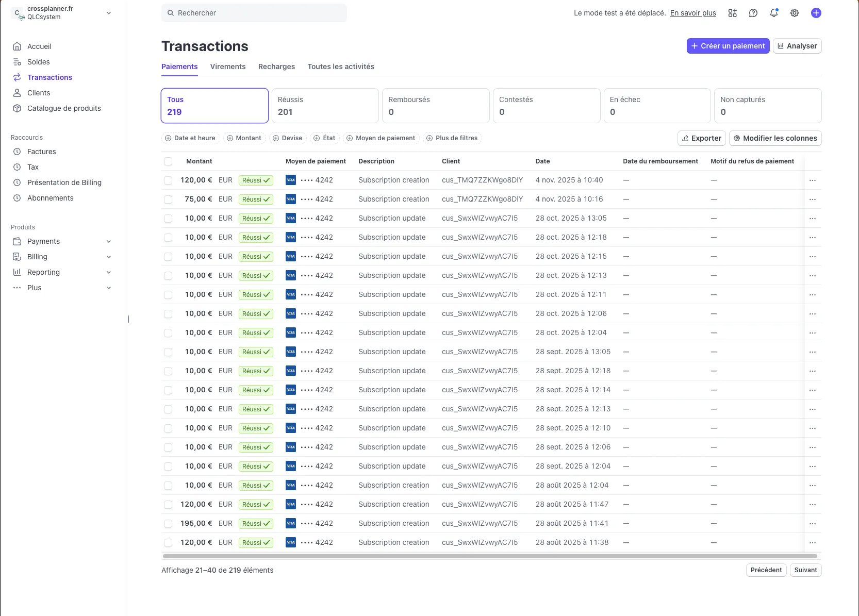Click the settings gear icon

[x=795, y=13]
